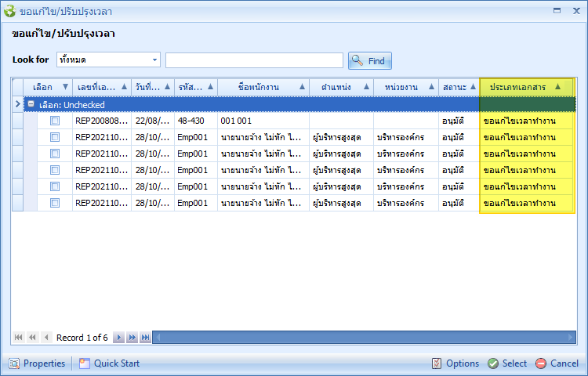
Task: Sort by ประเภทเอกสาร column arrow
Action: tap(557, 87)
